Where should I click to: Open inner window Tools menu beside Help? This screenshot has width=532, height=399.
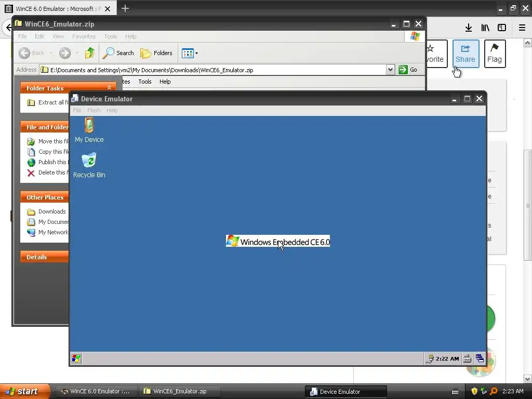[x=145, y=82]
